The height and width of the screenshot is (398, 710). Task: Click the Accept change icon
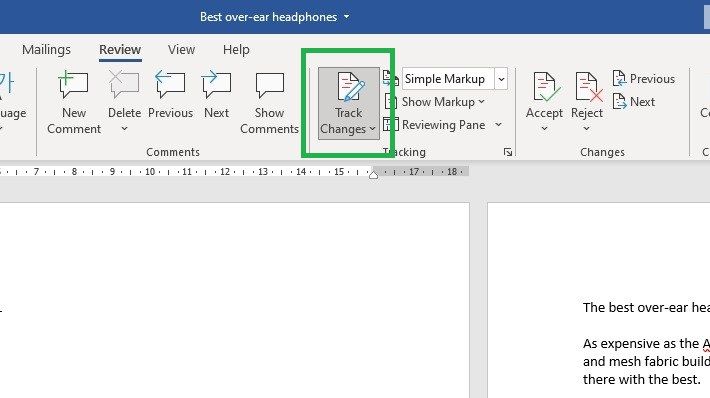click(x=546, y=86)
